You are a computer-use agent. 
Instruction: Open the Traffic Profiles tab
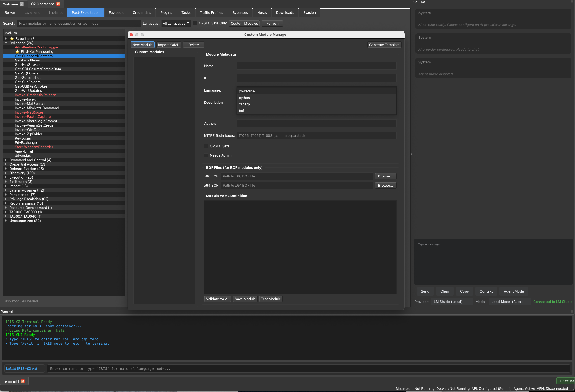click(x=212, y=12)
